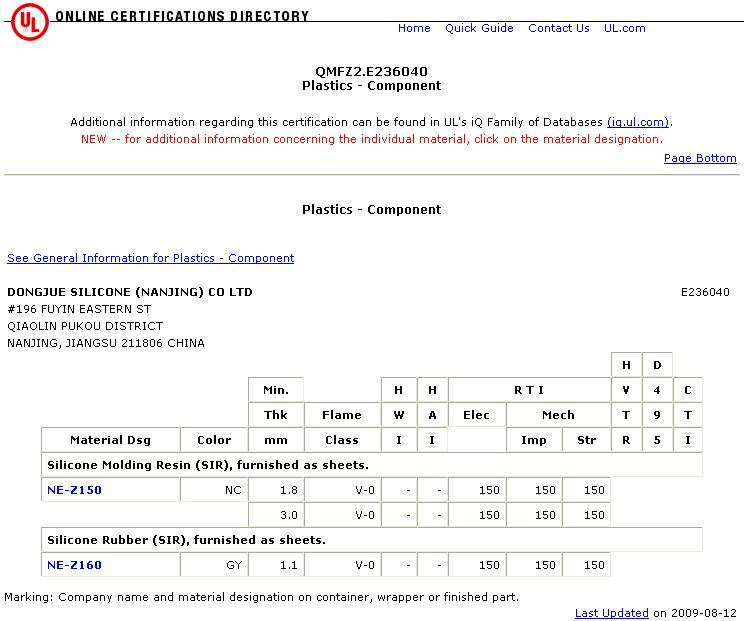
Task: Open the Contact Us link
Action: (x=559, y=28)
